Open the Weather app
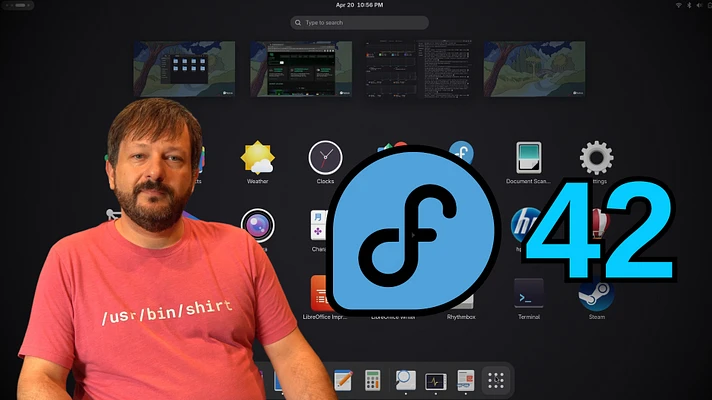Image resolution: width=712 pixels, height=400 pixels. (x=257, y=162)
